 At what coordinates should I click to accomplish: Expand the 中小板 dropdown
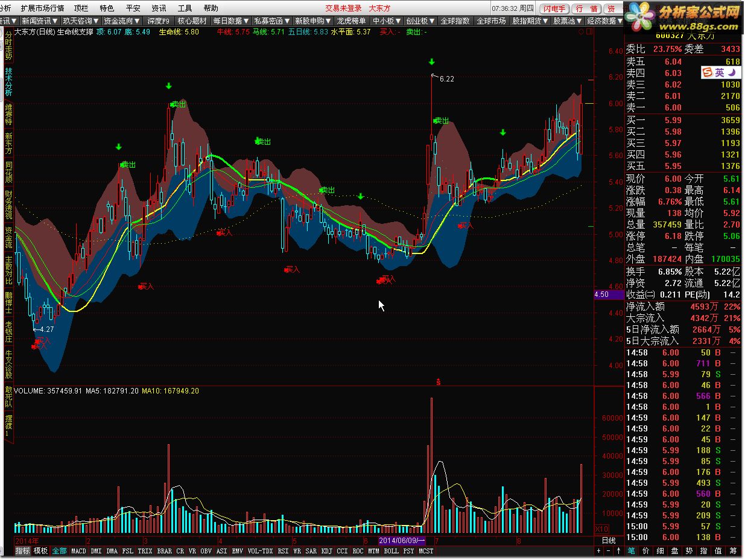[x=387, y=21]
